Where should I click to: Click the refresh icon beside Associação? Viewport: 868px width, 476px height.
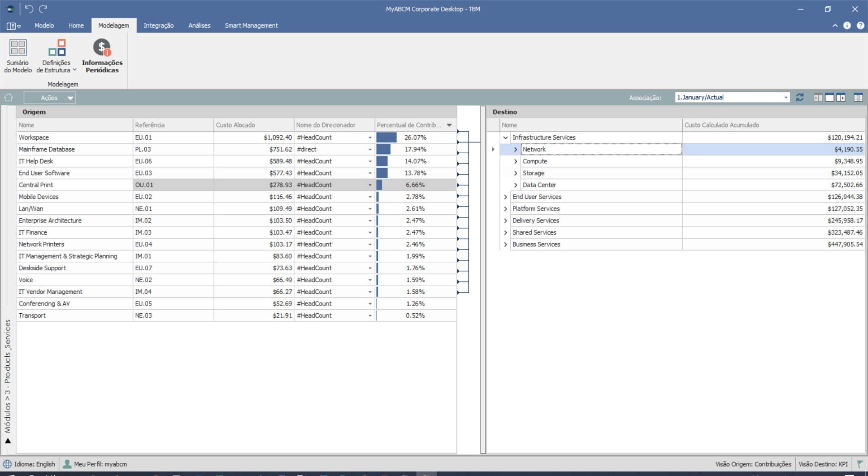coord(800,98)
